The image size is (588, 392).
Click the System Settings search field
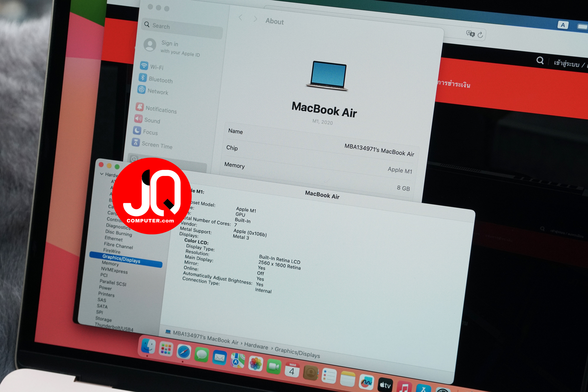pyautogui.click(x=182, y=28)
